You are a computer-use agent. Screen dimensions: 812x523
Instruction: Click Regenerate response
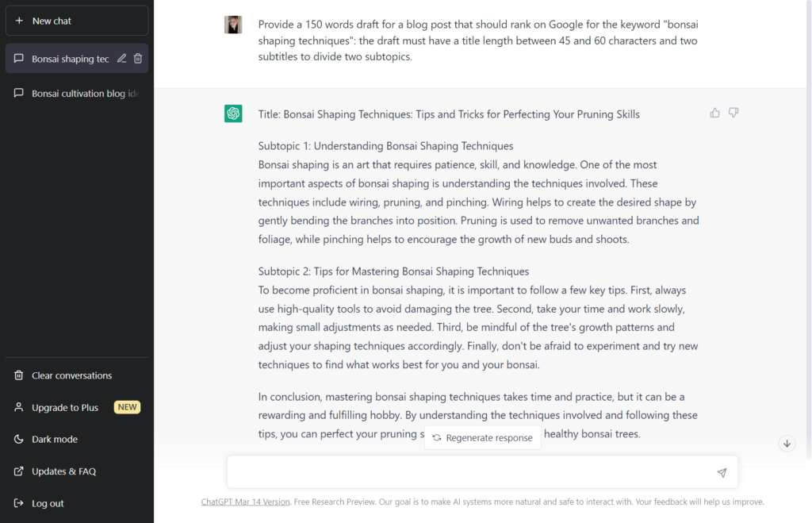(x=483, y=437)
